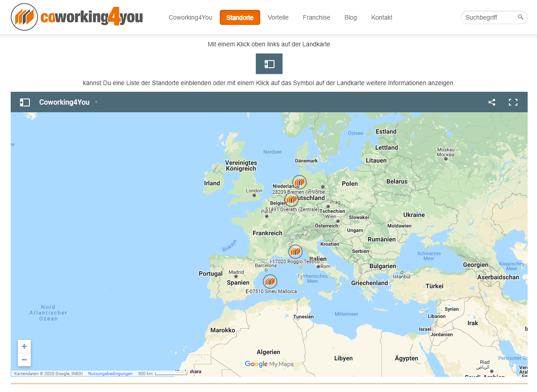Open the Kontakt page

point(381,17)
